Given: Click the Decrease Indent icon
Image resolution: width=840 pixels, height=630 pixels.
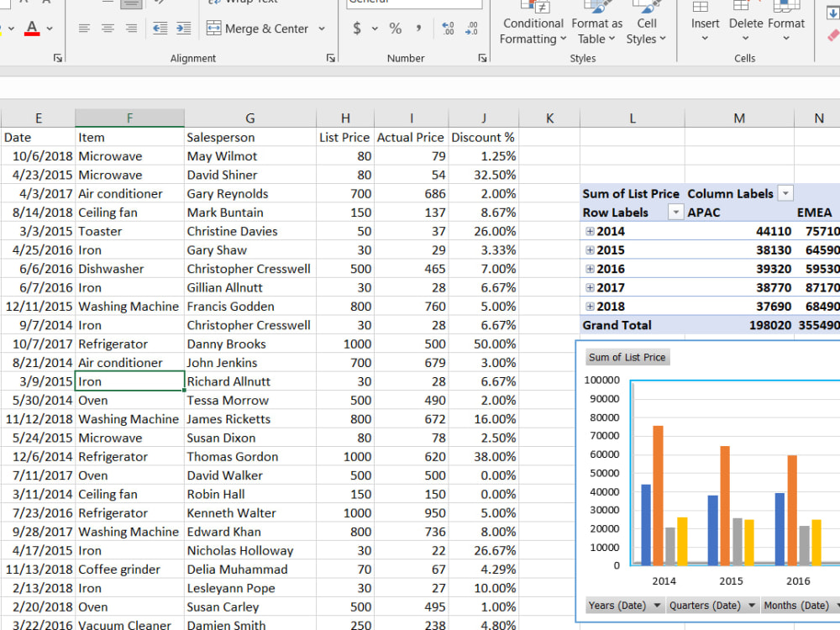Looking at the screenshot, I should [160, 29].
